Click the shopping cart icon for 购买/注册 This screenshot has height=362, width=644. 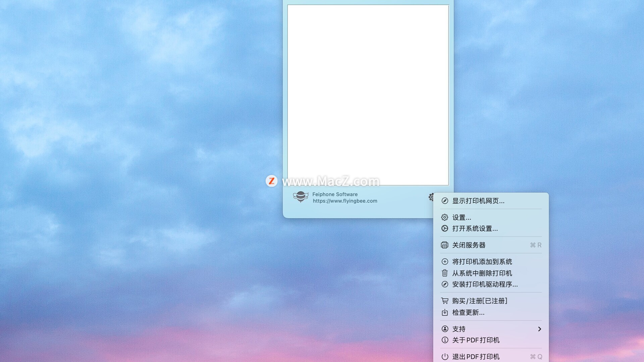(x=445, y=301)
